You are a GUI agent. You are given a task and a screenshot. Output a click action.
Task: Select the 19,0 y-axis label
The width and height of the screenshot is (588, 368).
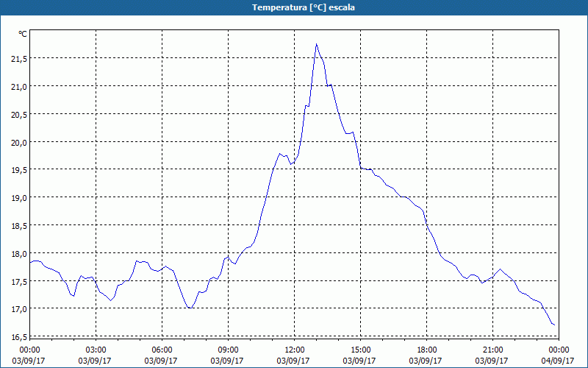pyautogui.click(x=19, y=198)
